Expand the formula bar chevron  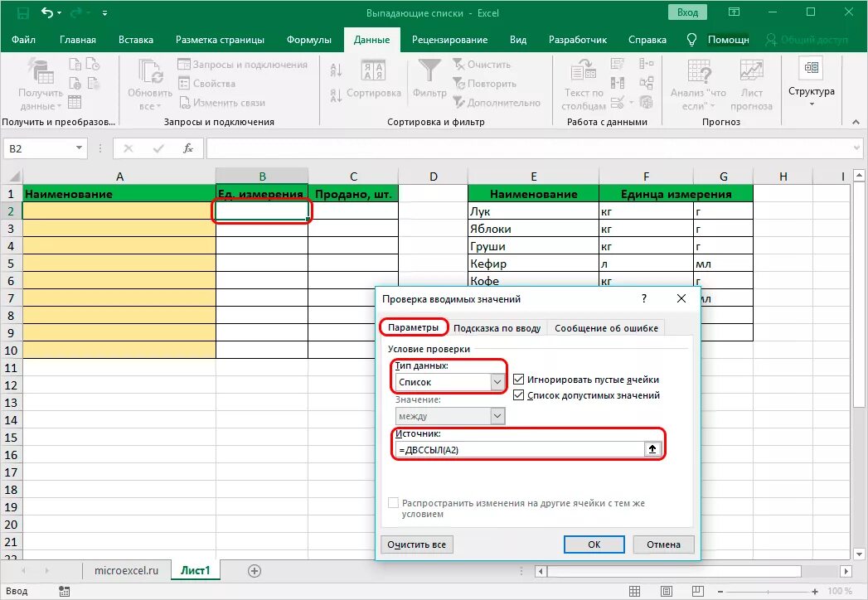(857, 148)
